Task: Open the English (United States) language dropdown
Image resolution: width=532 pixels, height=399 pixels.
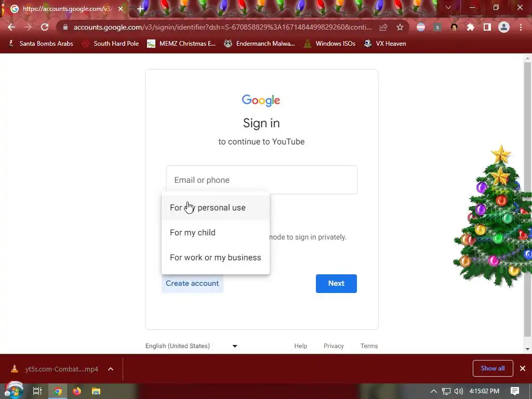Action: click(x=192, y=346)
